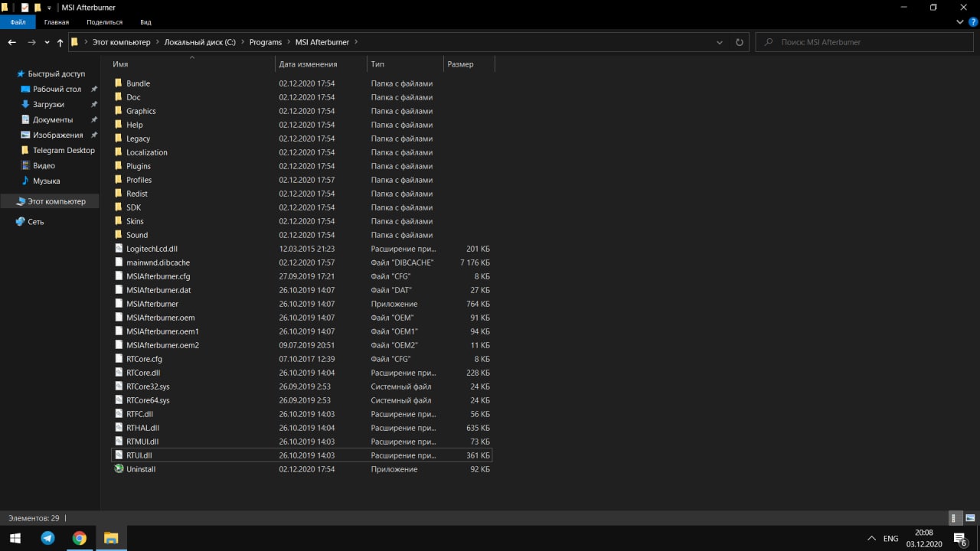Click the Telegram Desktop folder icon
The height and width of the screenshot is (551, 980).
25,151
